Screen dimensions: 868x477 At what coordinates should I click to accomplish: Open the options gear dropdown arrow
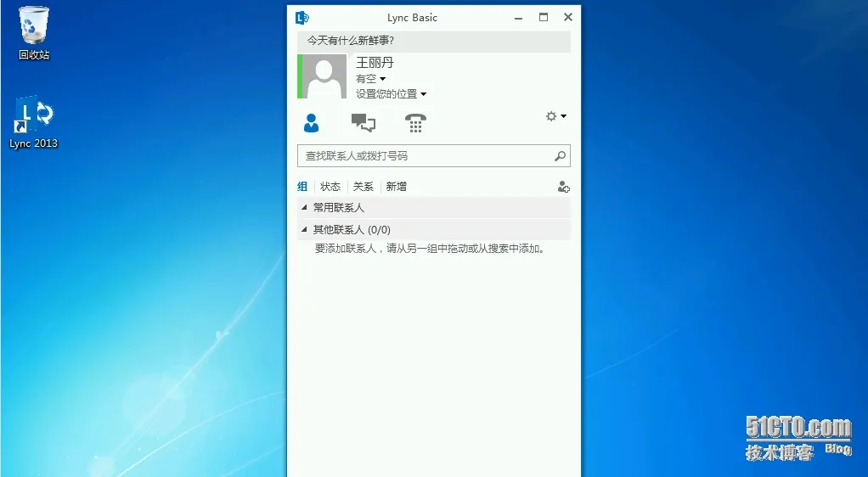click(x=564, y=116)
